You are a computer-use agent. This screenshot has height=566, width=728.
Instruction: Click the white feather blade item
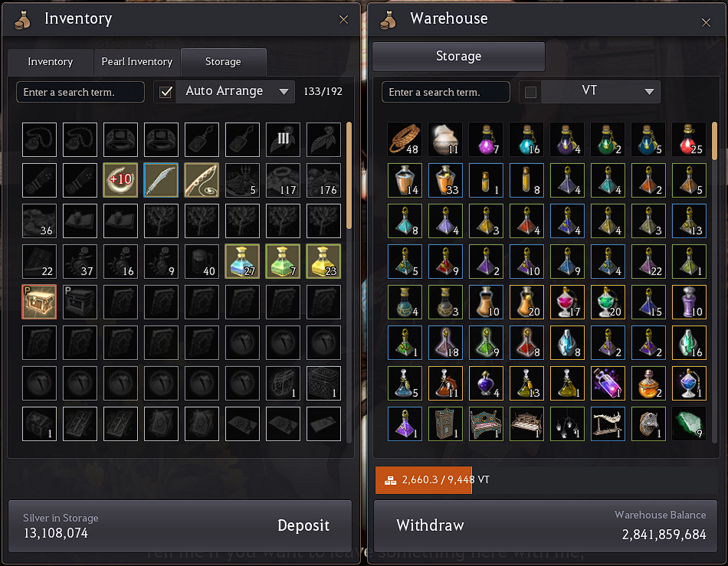pos(161,180)
